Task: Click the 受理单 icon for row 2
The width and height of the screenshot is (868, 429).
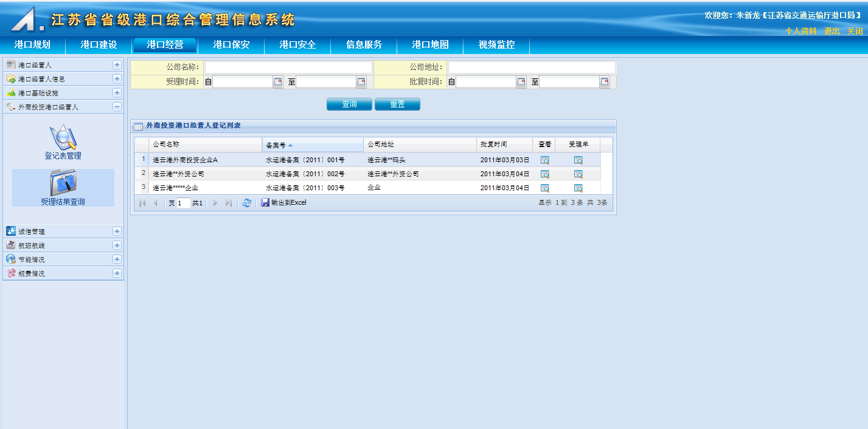Action: [x=578, y=174]
